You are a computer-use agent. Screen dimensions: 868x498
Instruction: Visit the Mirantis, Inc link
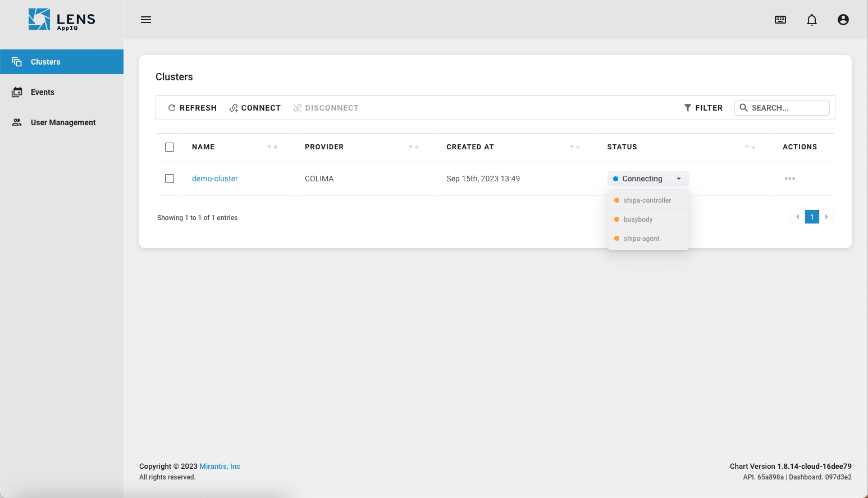point(220,467)
